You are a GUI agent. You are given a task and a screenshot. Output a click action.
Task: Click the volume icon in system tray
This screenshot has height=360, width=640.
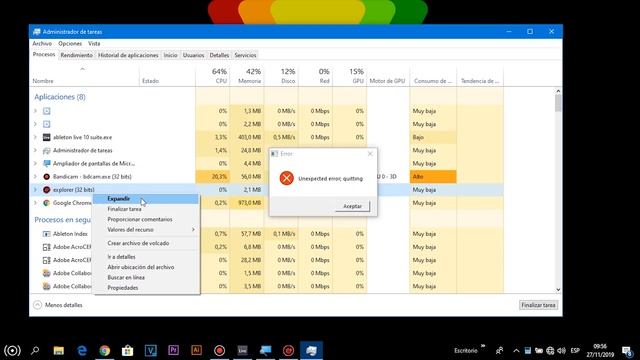point(561,351)
